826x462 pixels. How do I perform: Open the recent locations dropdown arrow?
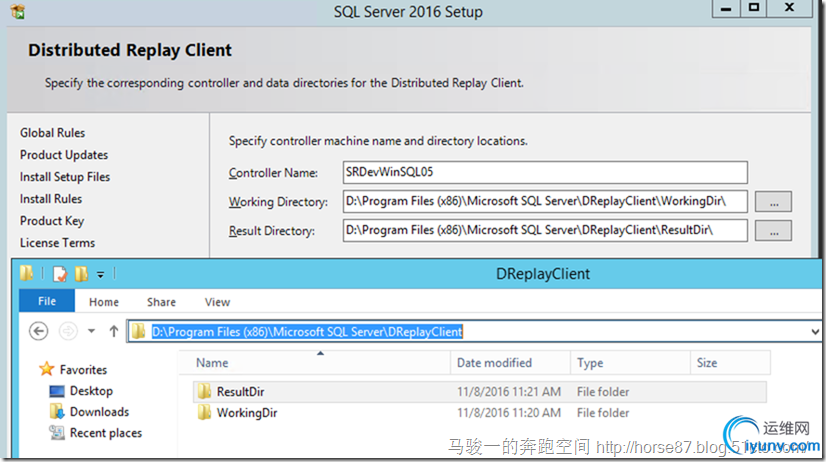(x=91, y=331)
